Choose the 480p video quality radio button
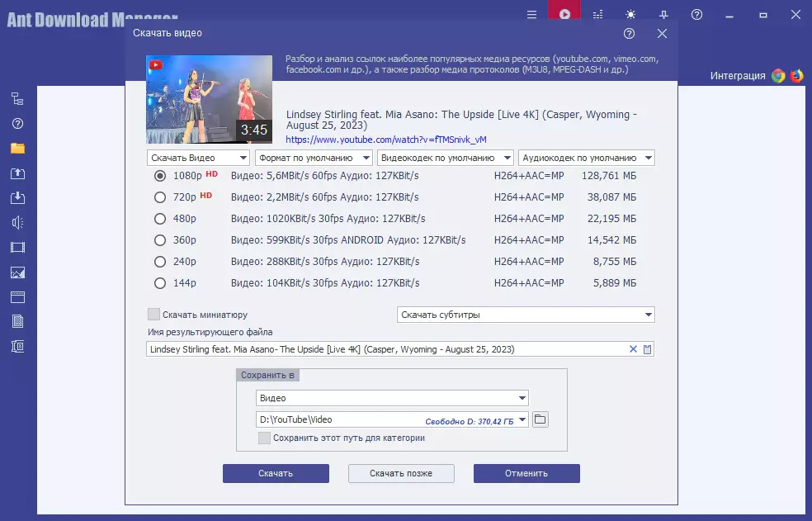Viewport: 812px width, 521px height. pyautogui.click(x=160, y=219)
